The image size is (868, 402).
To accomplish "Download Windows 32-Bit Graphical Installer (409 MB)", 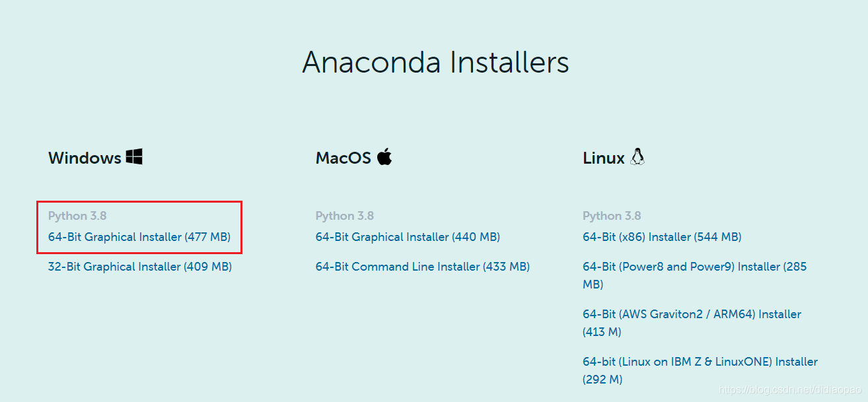I will tap(140, 267).
